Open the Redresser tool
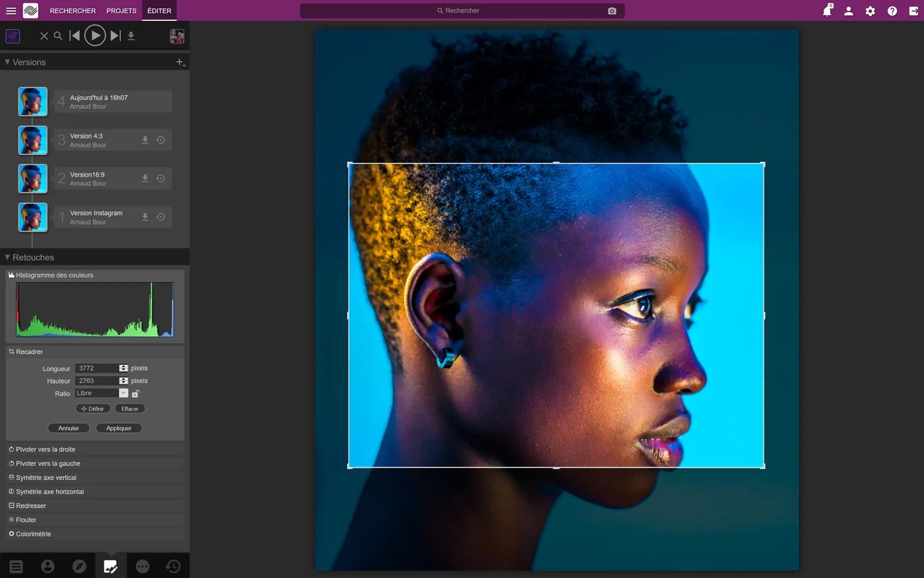 point(95,506)
